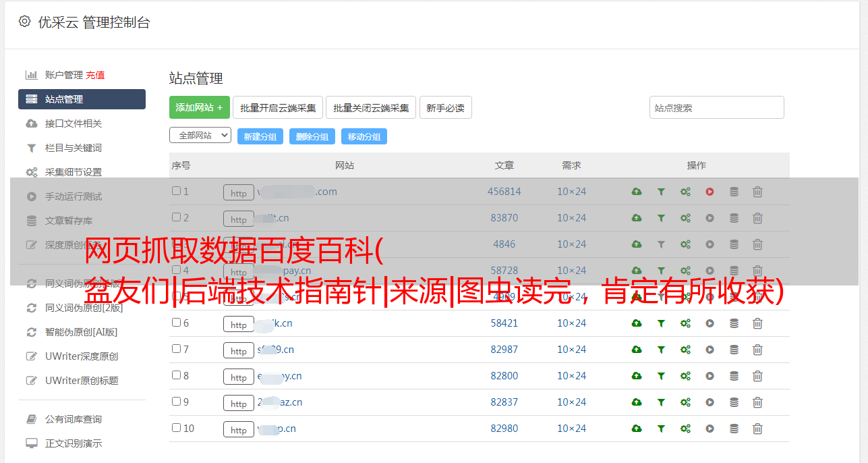Screen dimensions: 868x463
Task: Click cloud upload icon in row 10
Action: [x=637, y=429]
